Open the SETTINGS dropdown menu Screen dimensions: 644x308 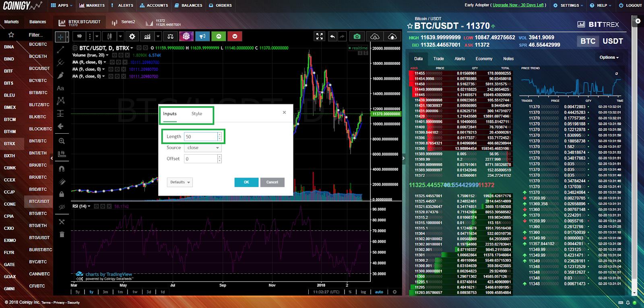pyautogui.click(x=568, y=5)
